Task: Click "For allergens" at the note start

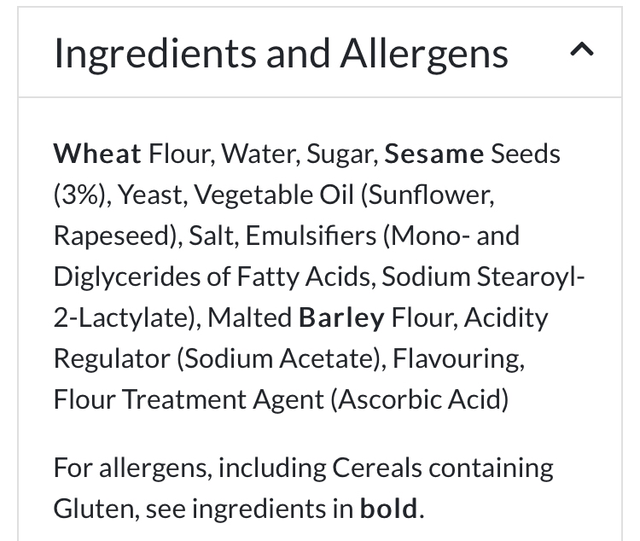Action: pos(128,468)
